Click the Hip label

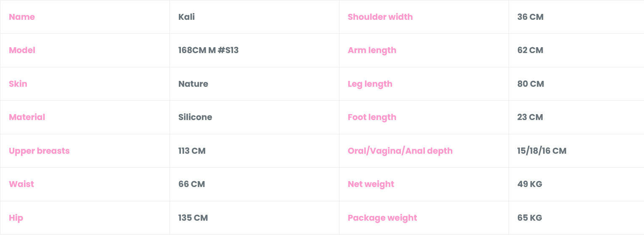point(16,218)
